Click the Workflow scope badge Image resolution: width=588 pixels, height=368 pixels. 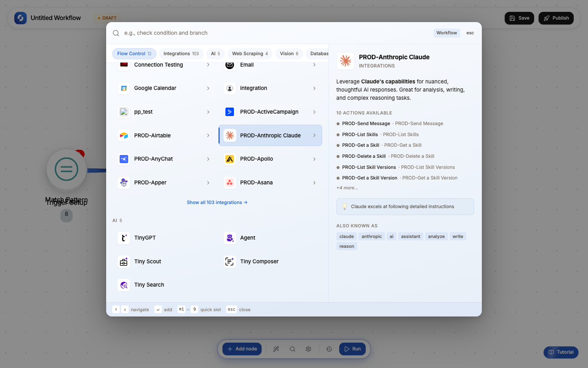coord(447,33)
